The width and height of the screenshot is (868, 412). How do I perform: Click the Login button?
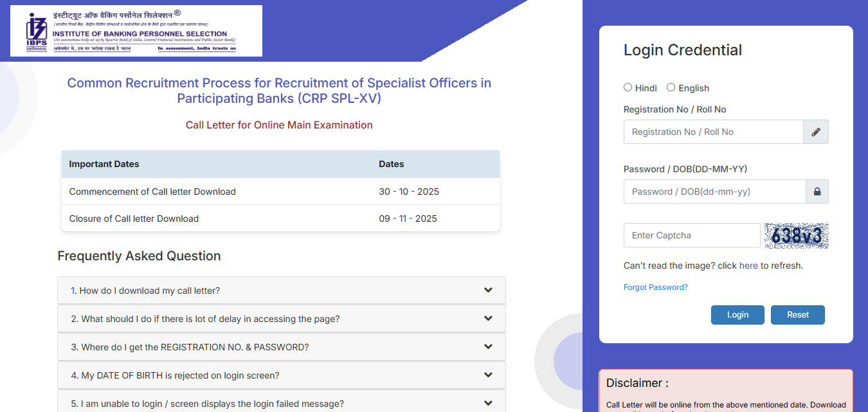(737, 314)
